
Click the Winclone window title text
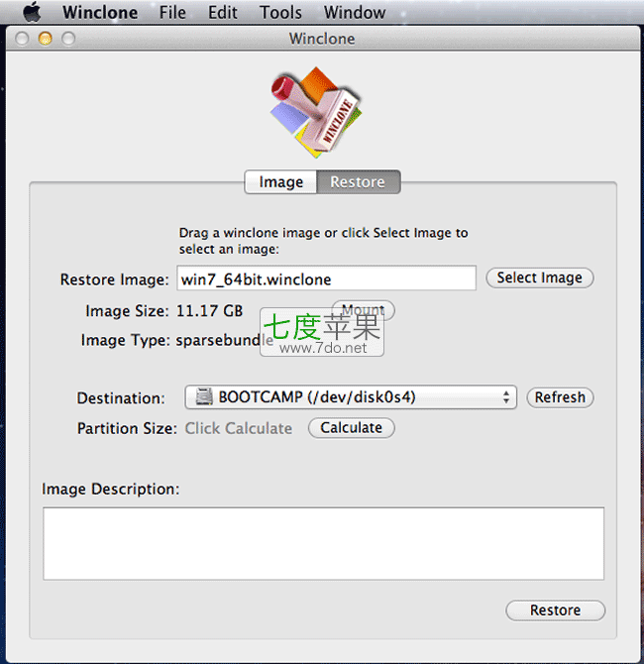[322, 39]
